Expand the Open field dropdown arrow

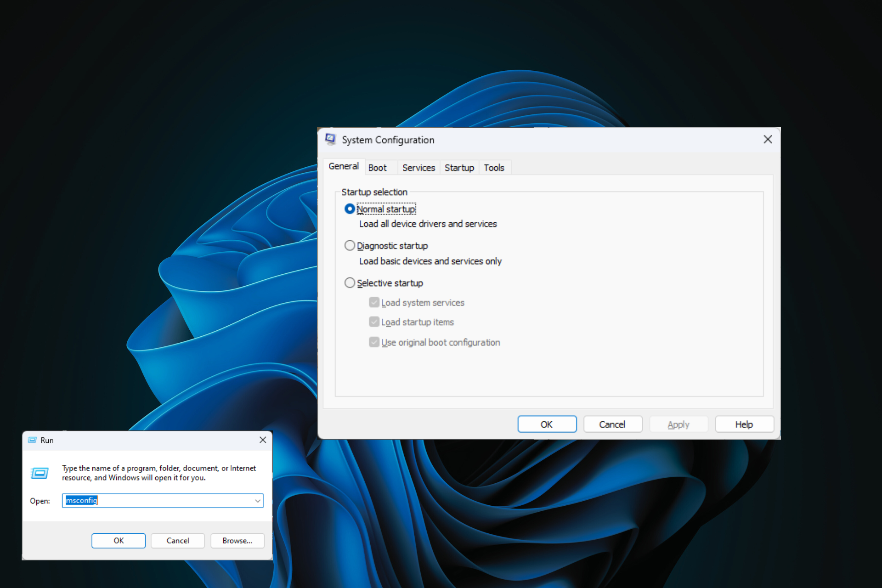point(258,501)
